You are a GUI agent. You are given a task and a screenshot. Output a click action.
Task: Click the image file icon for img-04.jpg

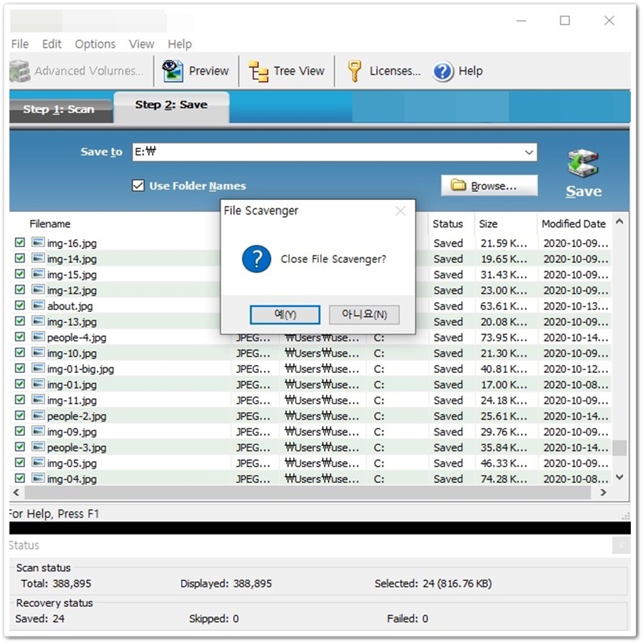pyautogui.click(x=38, y=478)
